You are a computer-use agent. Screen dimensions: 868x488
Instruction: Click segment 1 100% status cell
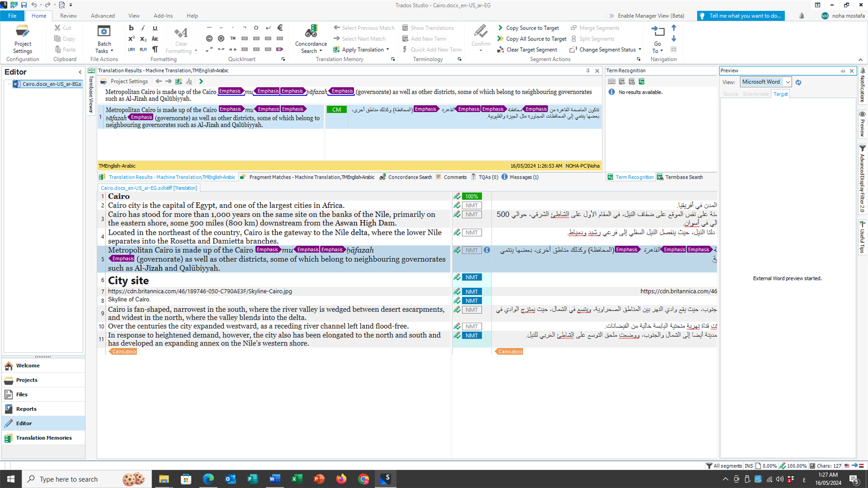[x=472, y=196]
